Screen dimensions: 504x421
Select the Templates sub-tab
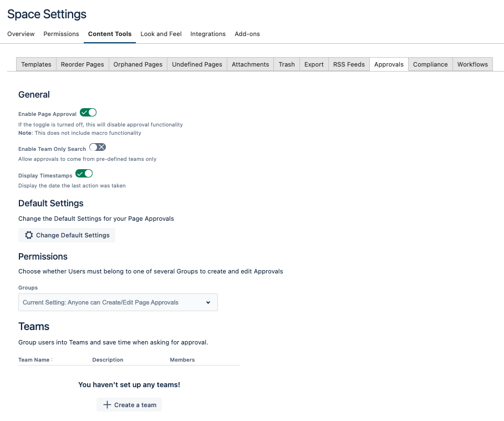point(36,64)
